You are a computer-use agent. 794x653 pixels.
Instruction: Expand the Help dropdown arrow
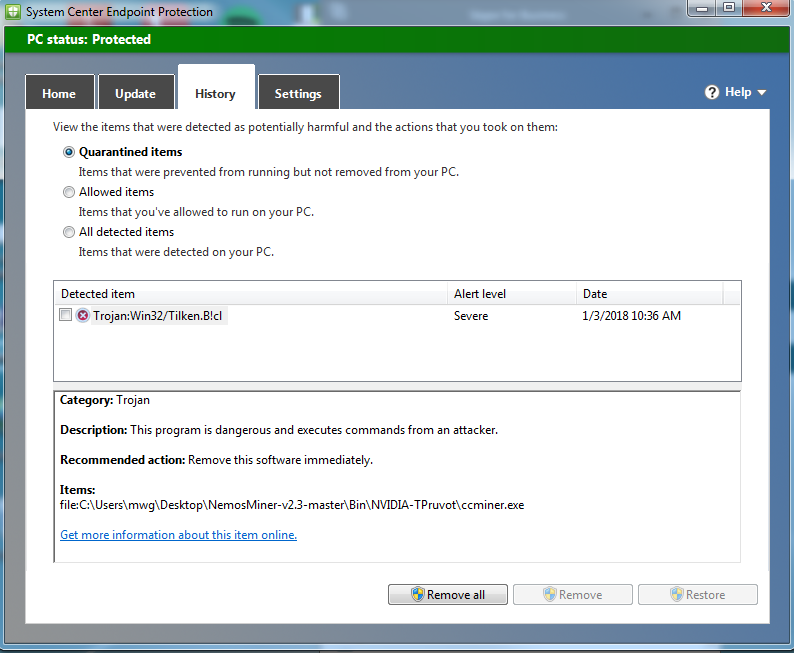click(x=762, y=93)
